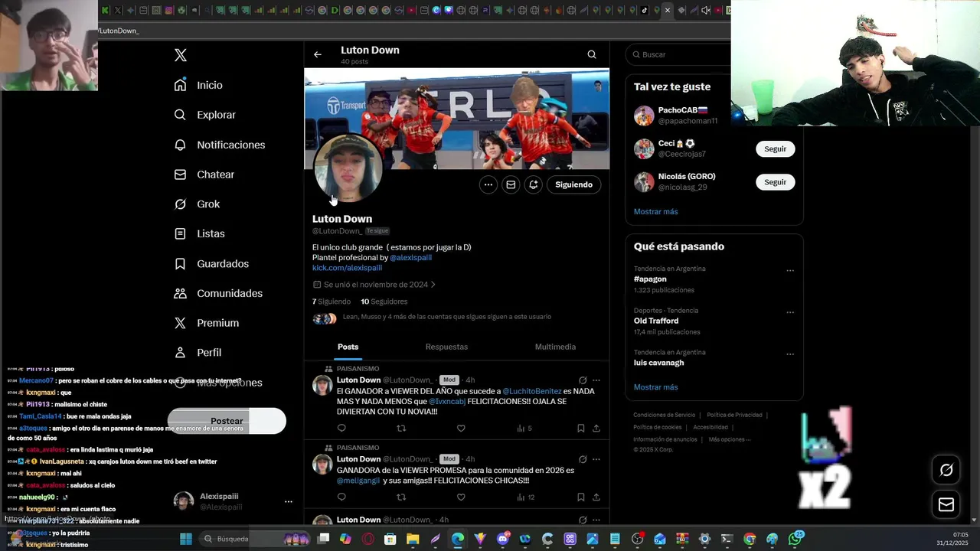The height and width of the screenshot is (551, 980).
Task: Open the @meligangii mention
Action: tap(358, 481)
